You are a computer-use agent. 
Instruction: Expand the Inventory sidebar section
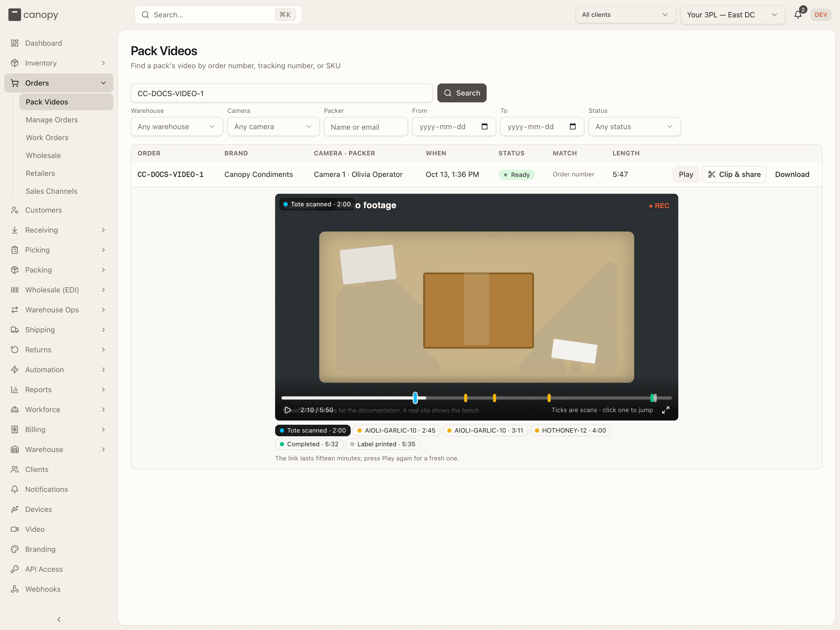click(x=59, y=63)
